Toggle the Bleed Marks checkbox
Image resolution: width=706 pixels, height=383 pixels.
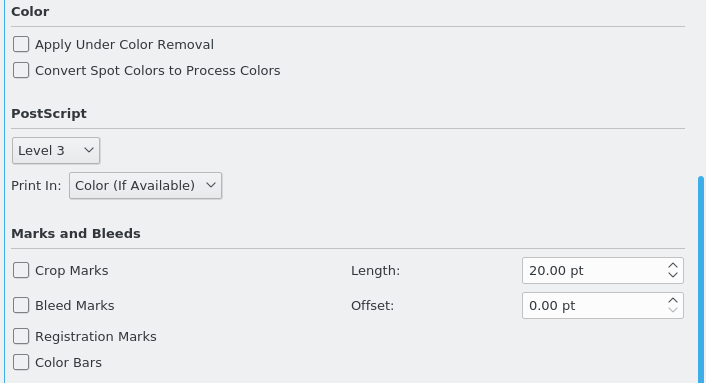(21, 306)
